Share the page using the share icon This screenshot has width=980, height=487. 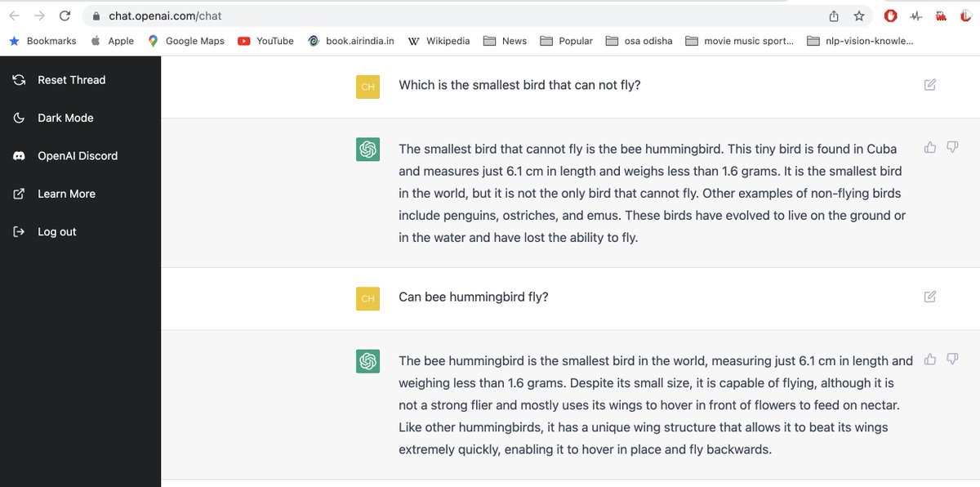click(x=834, y=16)
